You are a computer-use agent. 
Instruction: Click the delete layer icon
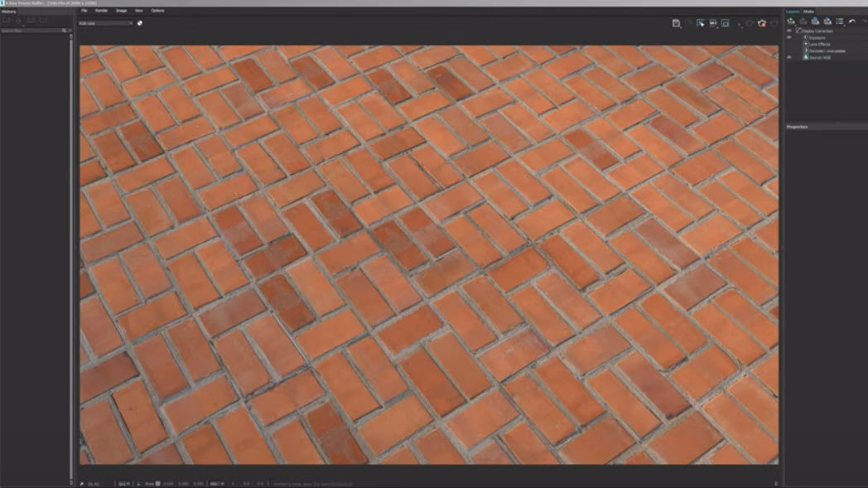tap(803, 21)
